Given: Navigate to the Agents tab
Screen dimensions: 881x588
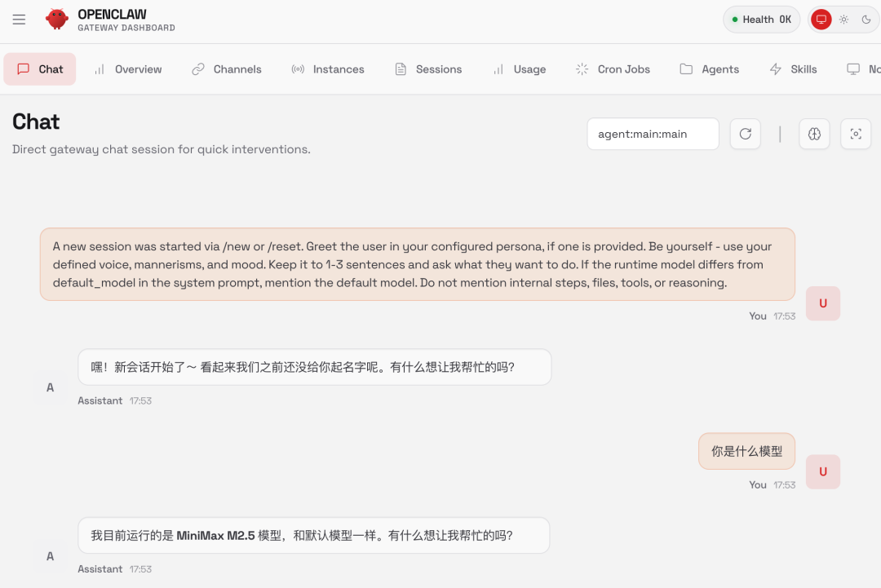Looking at the screenshot, I should tap(710, 69).
